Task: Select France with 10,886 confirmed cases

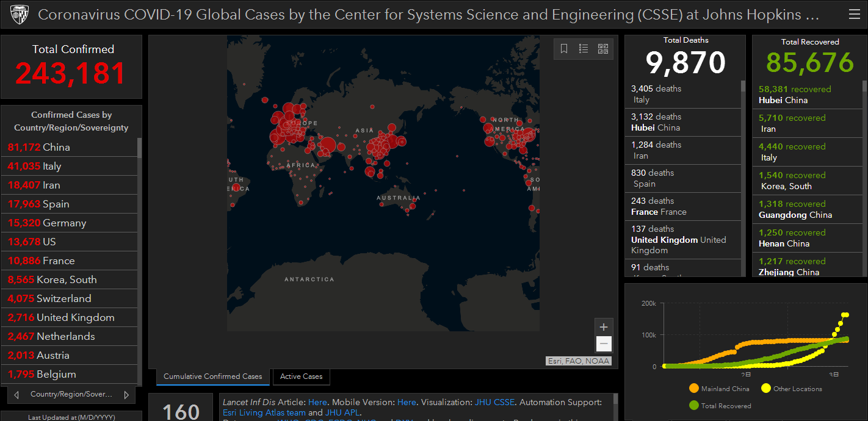Action: pyautogui.click(x=70, y=261)
